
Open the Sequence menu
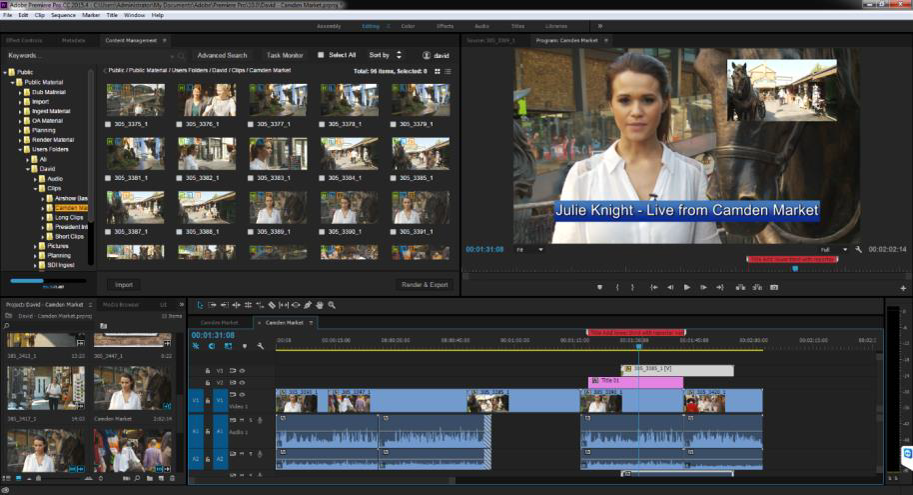pyautogui.click(x=62, y=15)
